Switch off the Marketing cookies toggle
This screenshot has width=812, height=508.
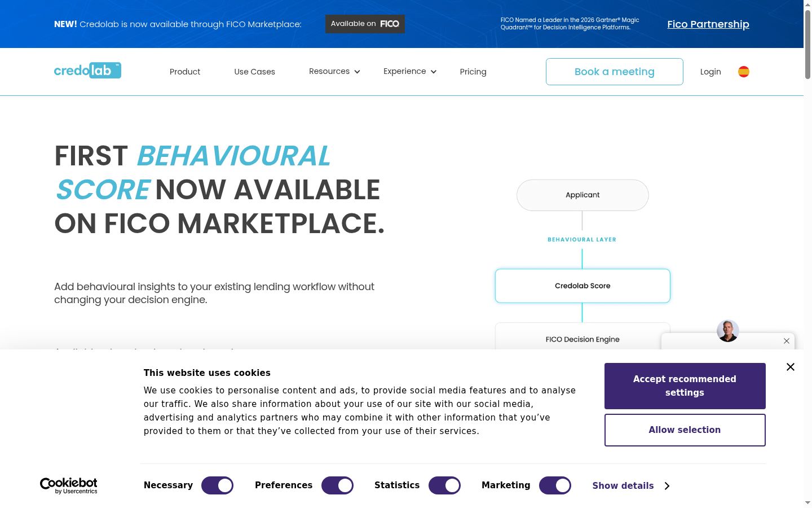(555, 485)
